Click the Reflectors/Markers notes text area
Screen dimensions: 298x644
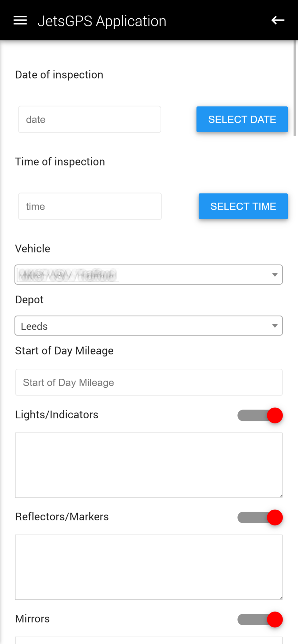coord(149,567)
